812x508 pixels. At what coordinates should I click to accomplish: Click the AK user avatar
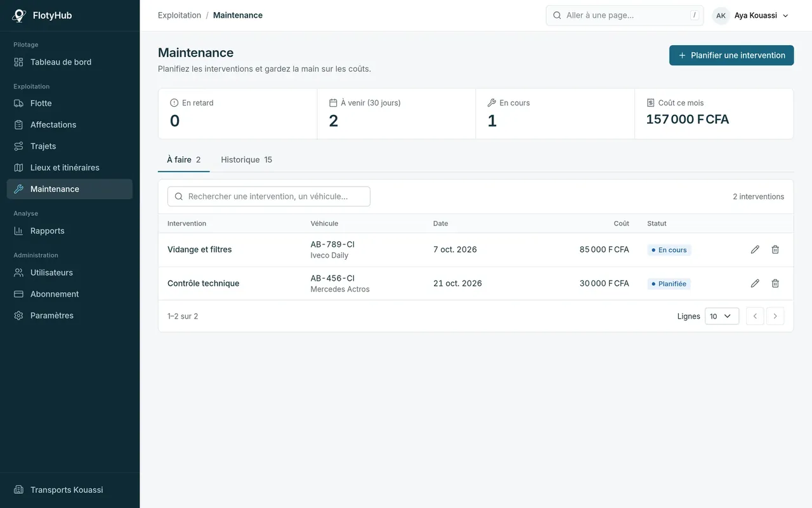pos(721,15)
